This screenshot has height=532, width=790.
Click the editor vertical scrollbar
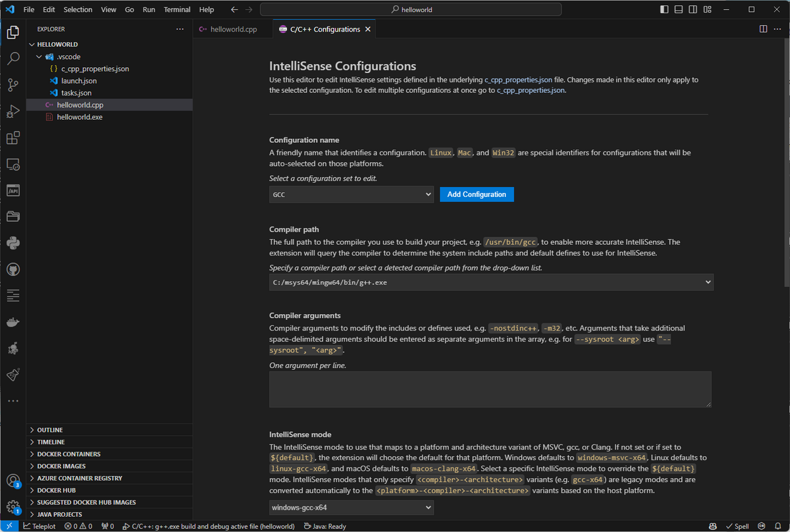pyautogui.click(x=786, y=162)
